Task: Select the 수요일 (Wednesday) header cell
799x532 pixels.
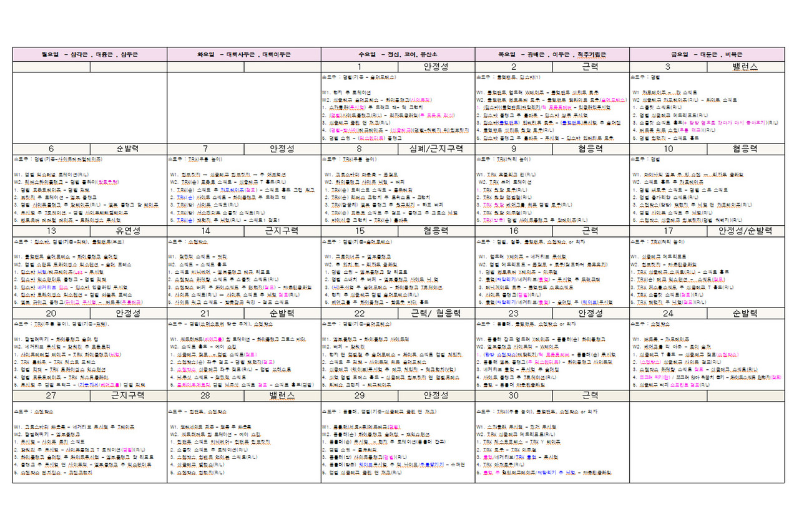Action: tap(398, 54)
